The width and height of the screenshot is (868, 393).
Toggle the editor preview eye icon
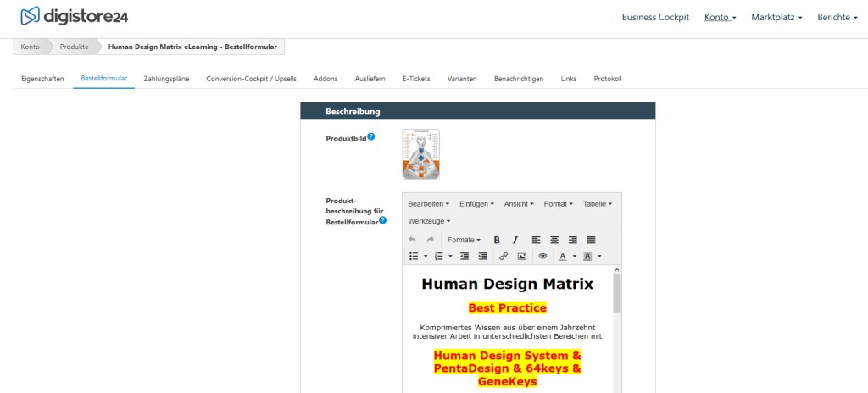coord(543,256)
